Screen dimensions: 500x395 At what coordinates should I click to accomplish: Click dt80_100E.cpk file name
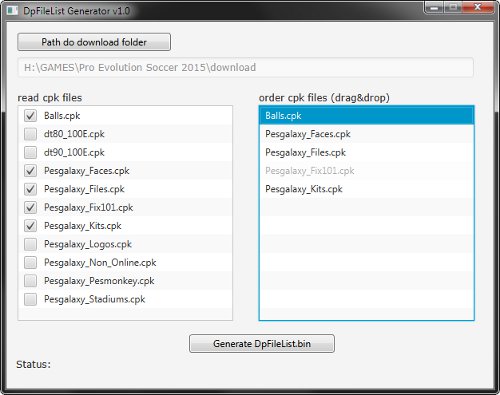(x=74, y=134)
